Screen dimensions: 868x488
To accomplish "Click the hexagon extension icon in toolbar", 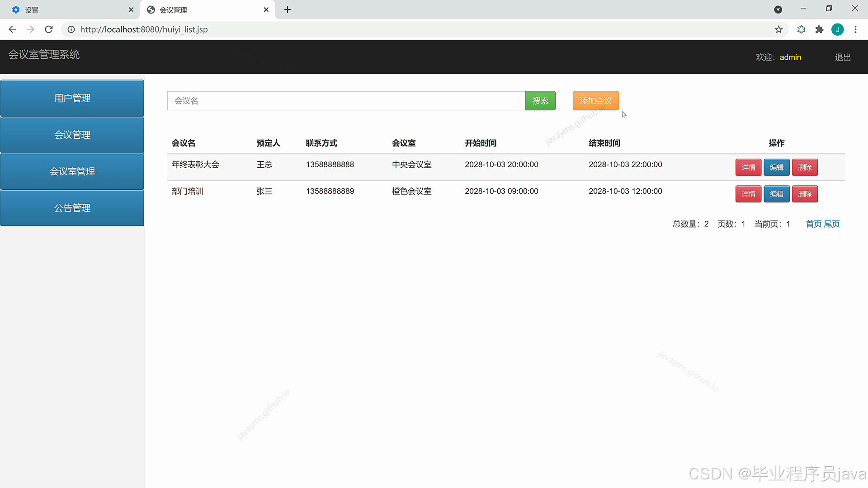I will 801,29.
